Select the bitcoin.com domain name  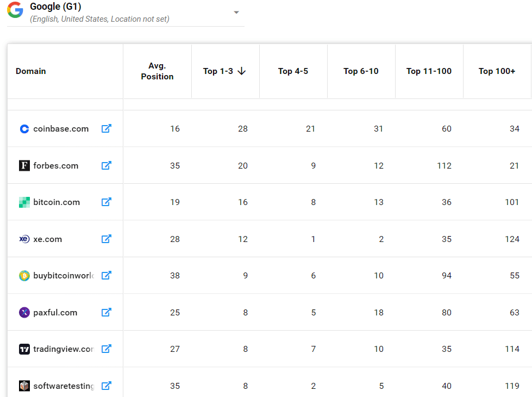57,202
